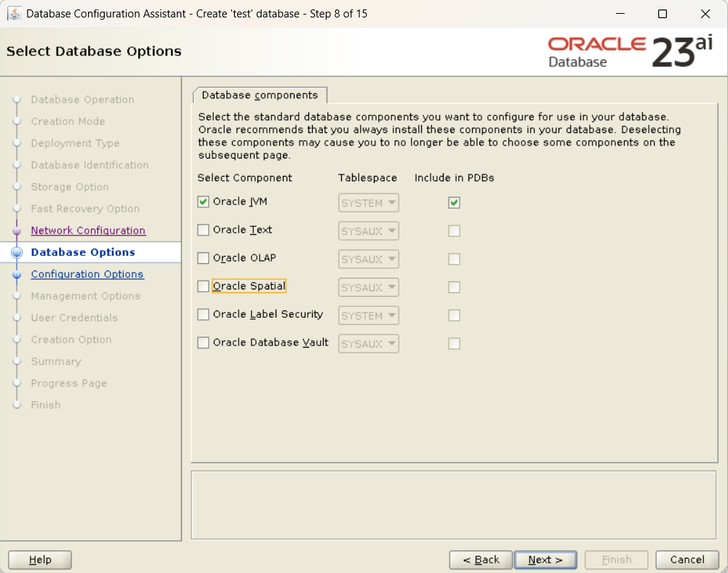Viewport: 728px width, 573px height.
Task: Click the Database Operation step
Action: [x=82, y=100]
